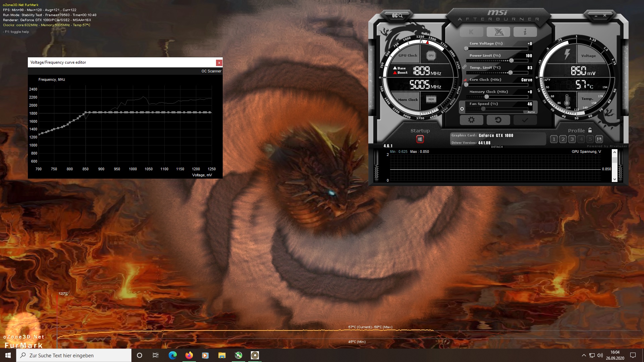The width and height of the screenshot is (644, 362).
Task: Click OC Scanner in curve editor
Action: [211, 71]
